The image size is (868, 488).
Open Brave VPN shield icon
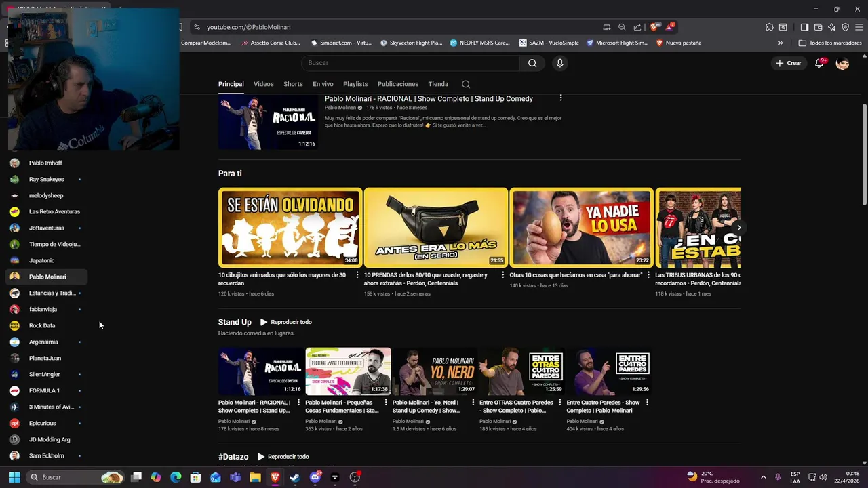coord(845,27)
